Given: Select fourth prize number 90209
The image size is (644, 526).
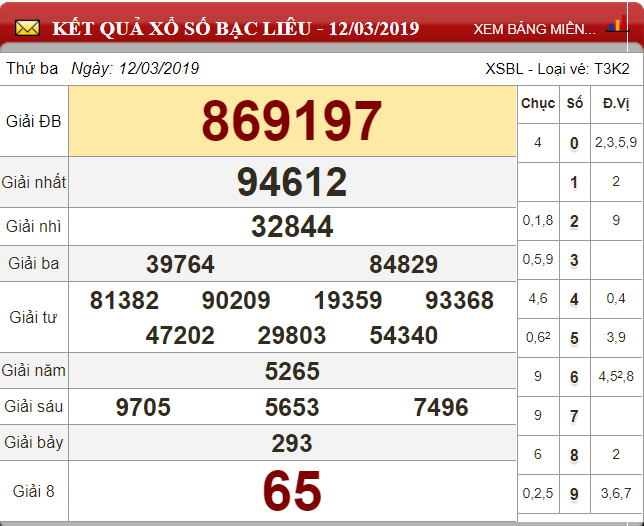Looking at the screenshot, I should point(236,300).
